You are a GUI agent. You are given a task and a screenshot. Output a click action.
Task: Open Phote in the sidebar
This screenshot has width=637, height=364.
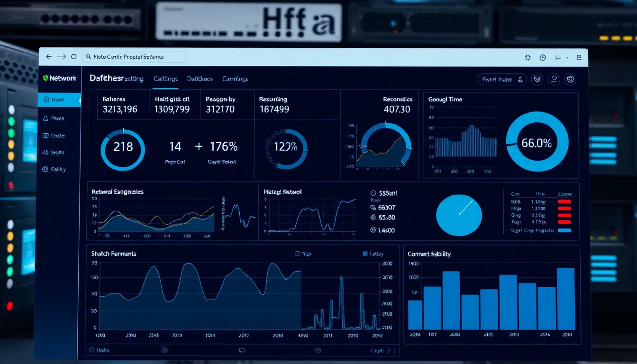point(58,118)
